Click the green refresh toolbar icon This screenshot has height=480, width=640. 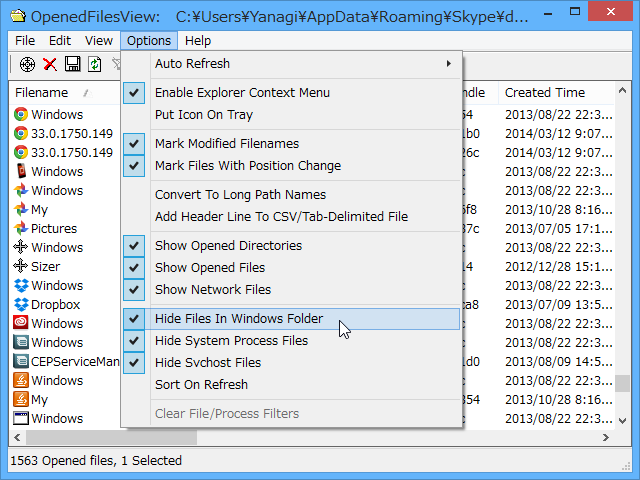coord(94,64)
